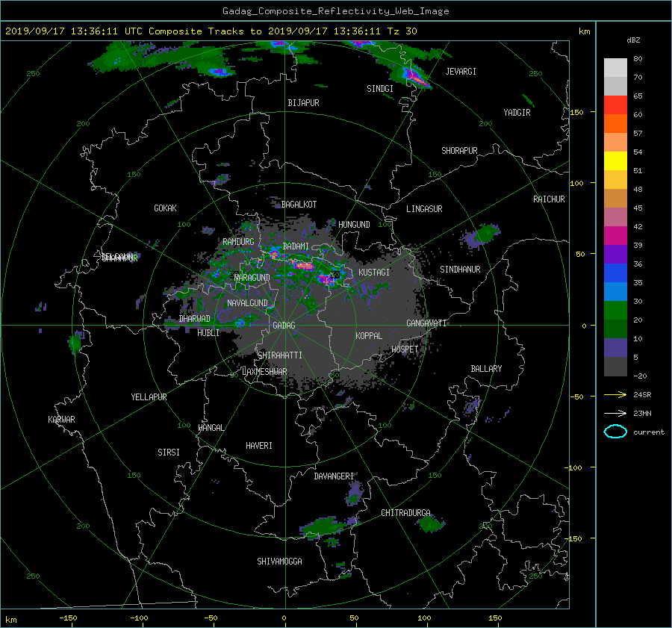Viewport: 672px width, 628px height.
Task: Click the HOSPET city label
Action: pyautogui.click(x=405, y=349)
